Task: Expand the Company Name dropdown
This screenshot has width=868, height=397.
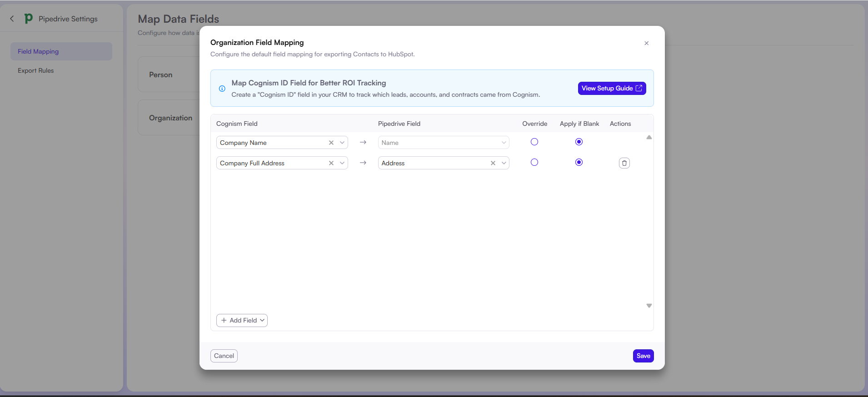Action: click(x=342, y=143)
